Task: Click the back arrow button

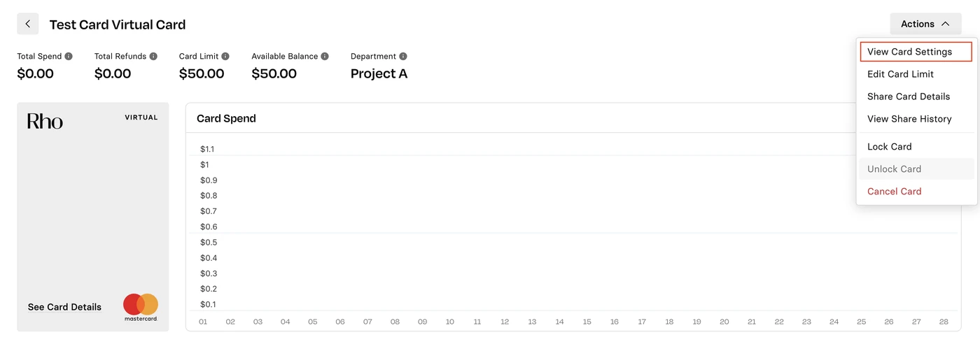Action: point(27,24)
